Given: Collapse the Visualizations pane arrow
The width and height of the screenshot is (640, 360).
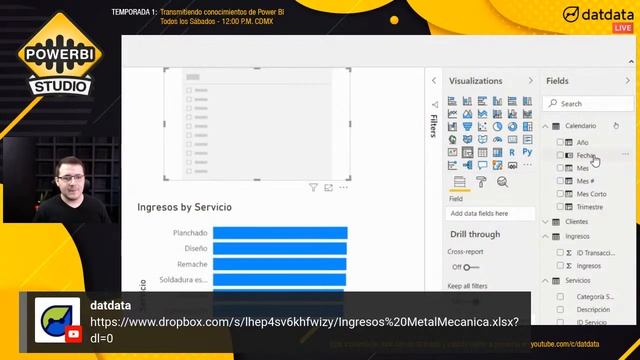Looking at the screenshot, I should tap(531, 81).
